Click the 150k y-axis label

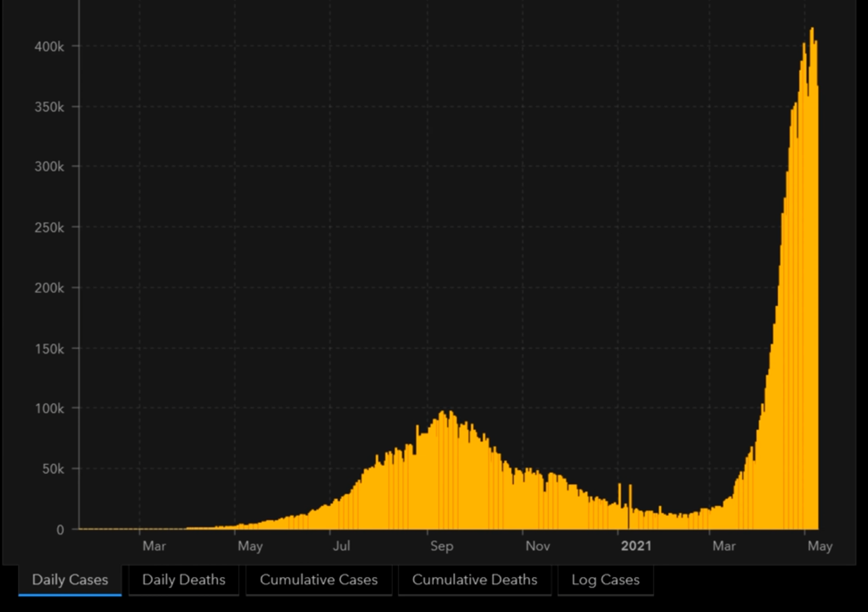point(49,349)
